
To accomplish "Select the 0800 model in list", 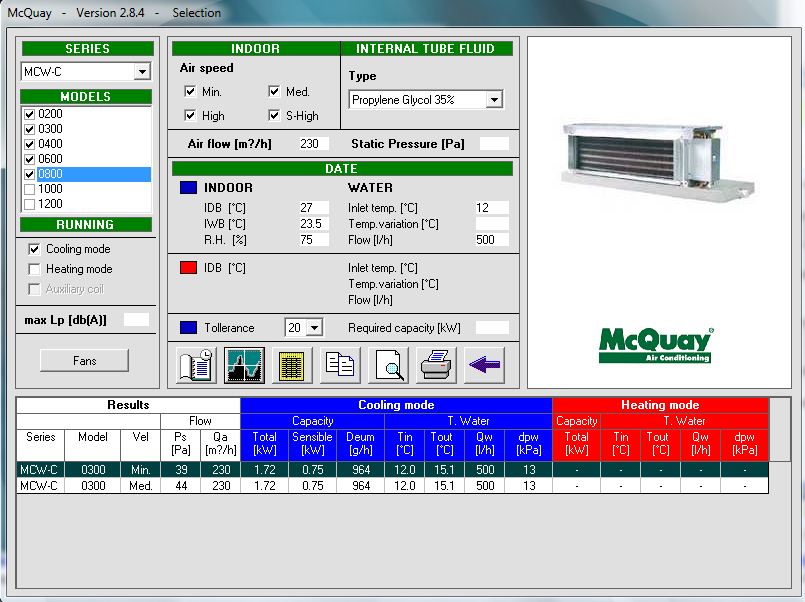I will click(x=50, y=174).
